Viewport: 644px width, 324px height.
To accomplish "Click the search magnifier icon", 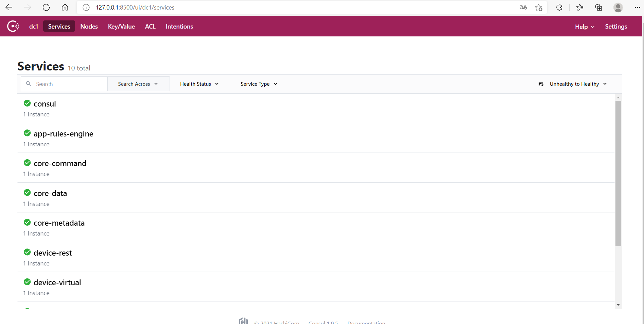I will [x=29, y=84].
